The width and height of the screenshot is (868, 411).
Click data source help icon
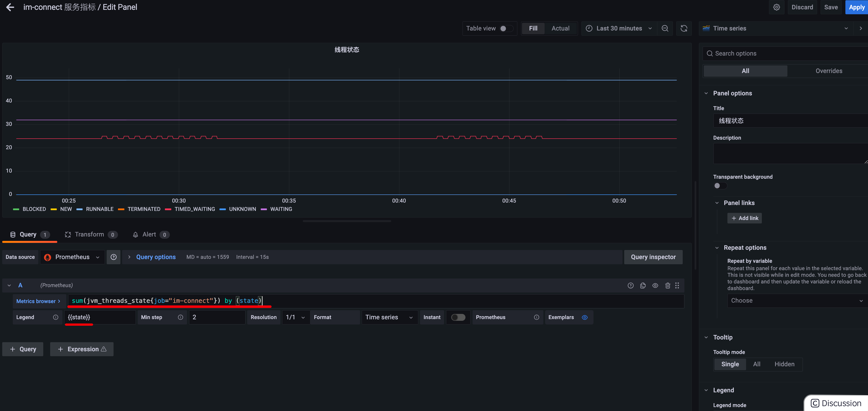click(x=114, y=257)
